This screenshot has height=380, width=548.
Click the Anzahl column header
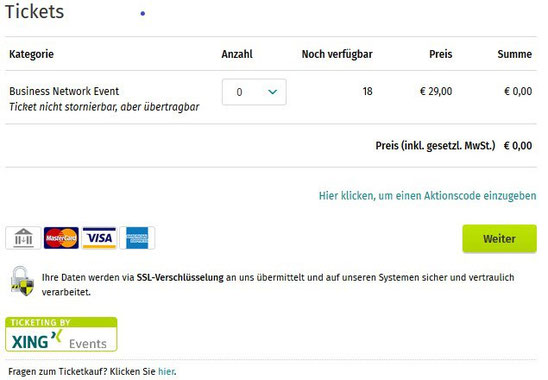[x=237, y=54]
